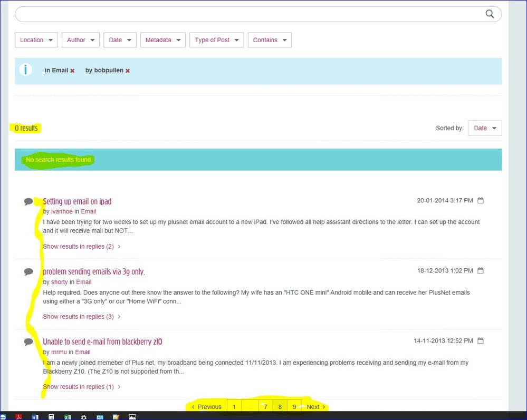
Task: Click the speech bubble icon beside 'Setting up email on ipad'
Action: tap(28, 201)
